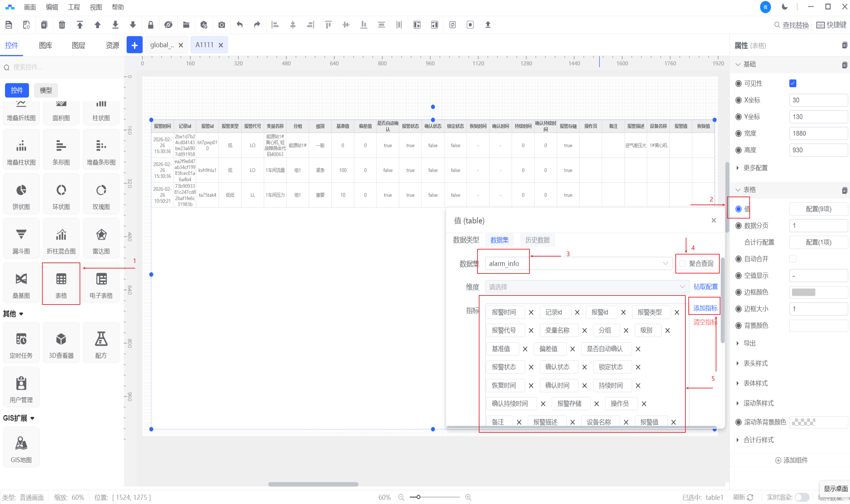Click the trash delete icon in the toolbar

[x=62, y=25]
